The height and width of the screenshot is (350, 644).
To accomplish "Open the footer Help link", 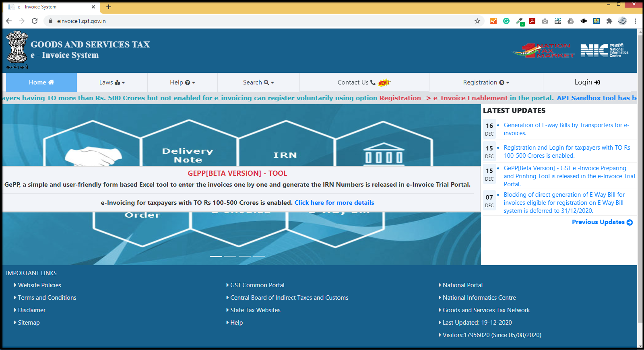I will pos(237,323).
